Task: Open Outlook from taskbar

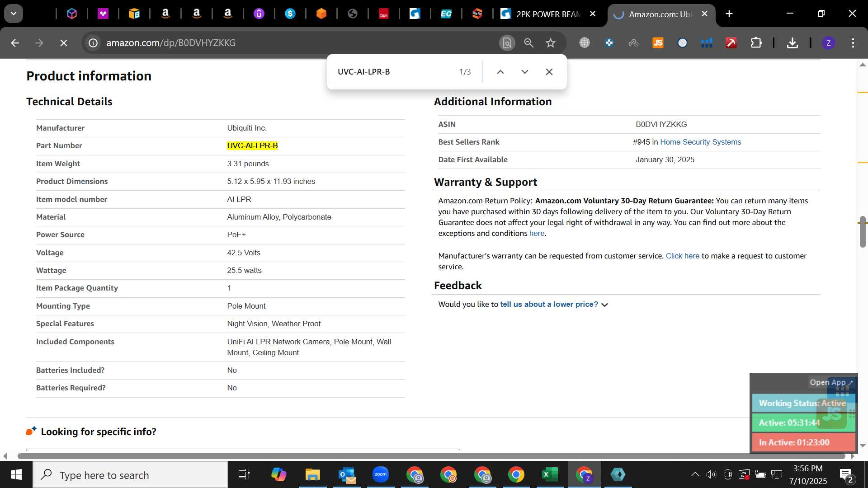Action: [347, 475]
